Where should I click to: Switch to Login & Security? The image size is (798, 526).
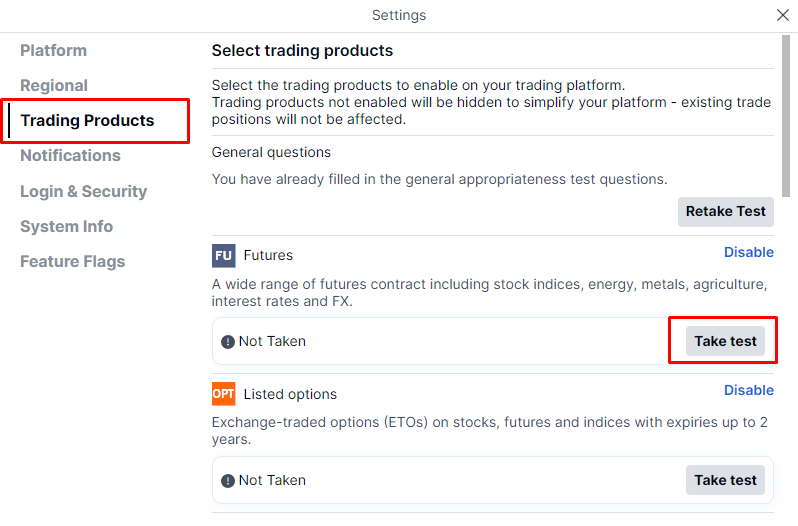tap(83, 192)
